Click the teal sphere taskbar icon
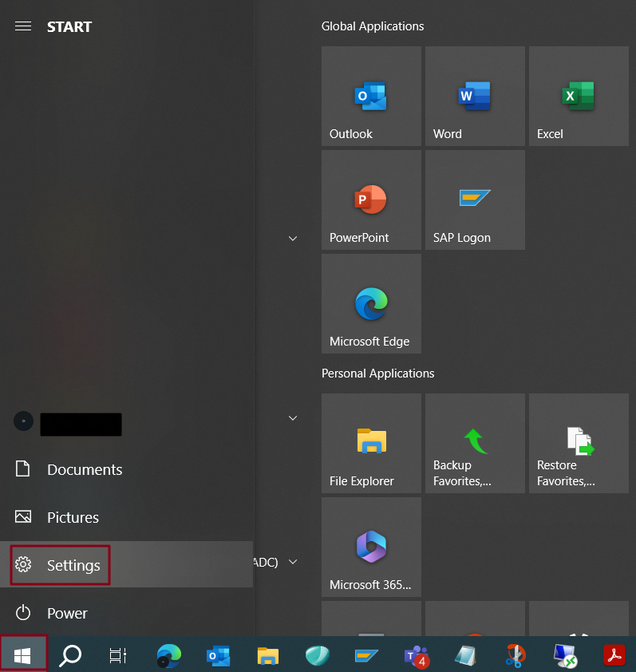 tap(318, 656)
